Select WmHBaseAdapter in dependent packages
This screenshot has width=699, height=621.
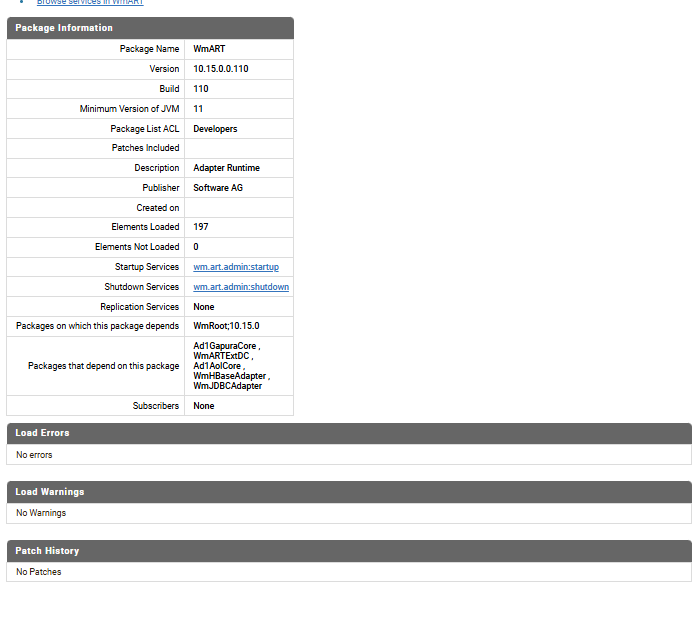(x=230, y=376)
